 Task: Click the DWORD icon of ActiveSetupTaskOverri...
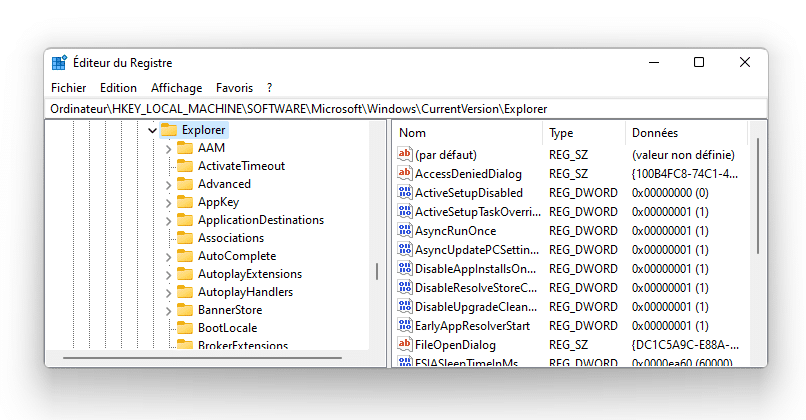click(405, 211)
